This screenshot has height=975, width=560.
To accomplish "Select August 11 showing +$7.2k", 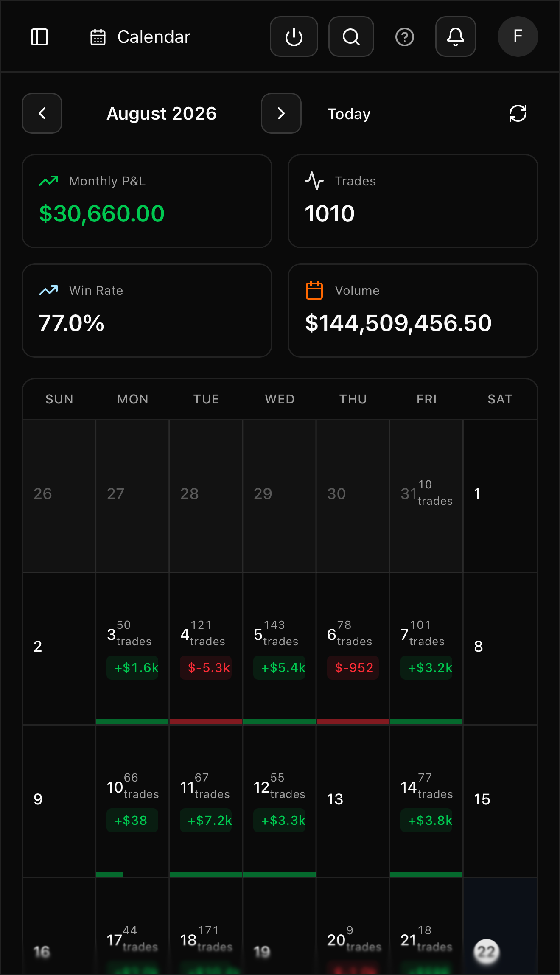I will pos(206,801).
